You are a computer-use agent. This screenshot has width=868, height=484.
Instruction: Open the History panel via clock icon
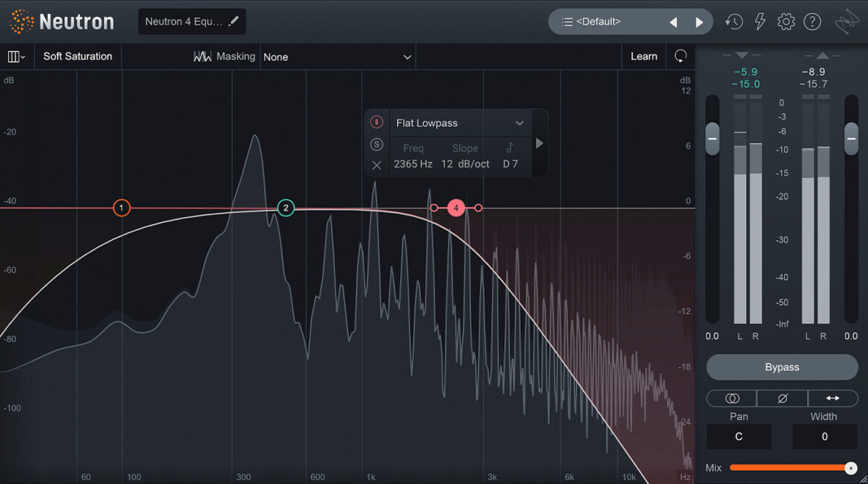coord(733,22)
